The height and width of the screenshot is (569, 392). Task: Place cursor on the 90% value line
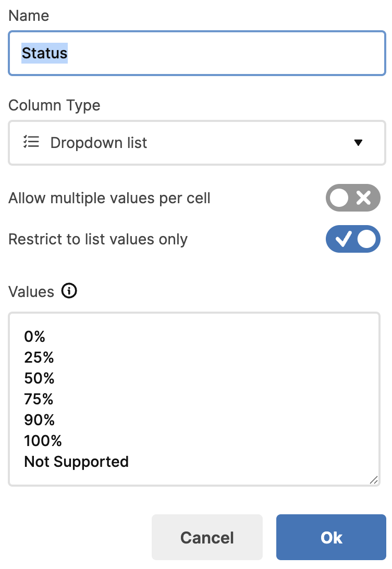tap(39, 420)
